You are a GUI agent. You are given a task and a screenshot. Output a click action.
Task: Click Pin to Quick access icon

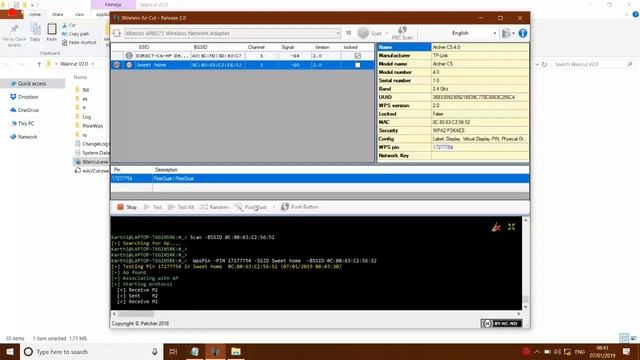(x=14, y=35)
